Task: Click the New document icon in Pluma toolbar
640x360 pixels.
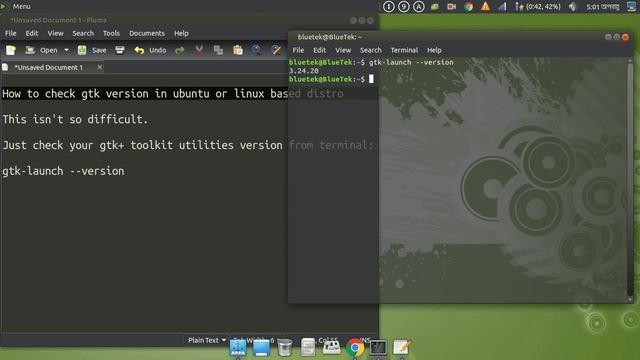Action: click(x=11, y=50)
